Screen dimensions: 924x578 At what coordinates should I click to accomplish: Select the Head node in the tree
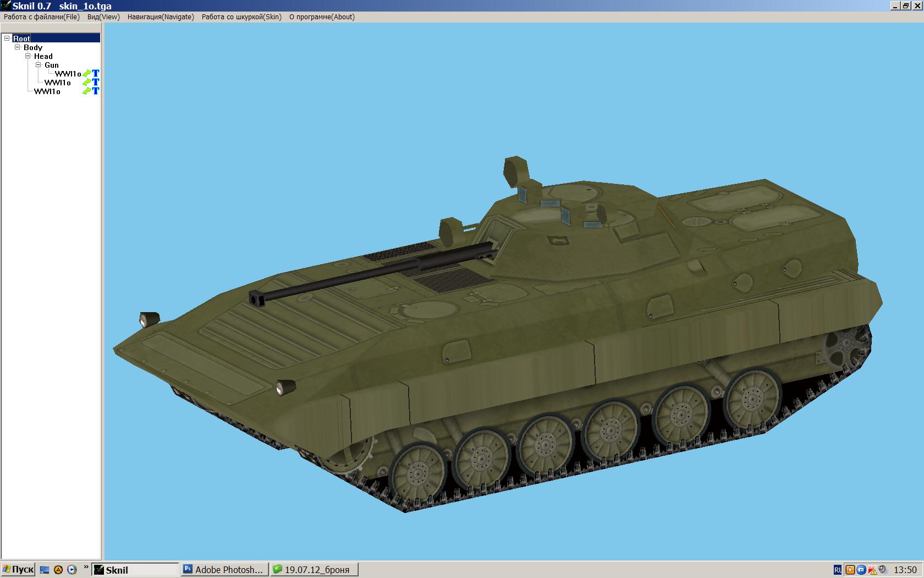coord(43,56)
